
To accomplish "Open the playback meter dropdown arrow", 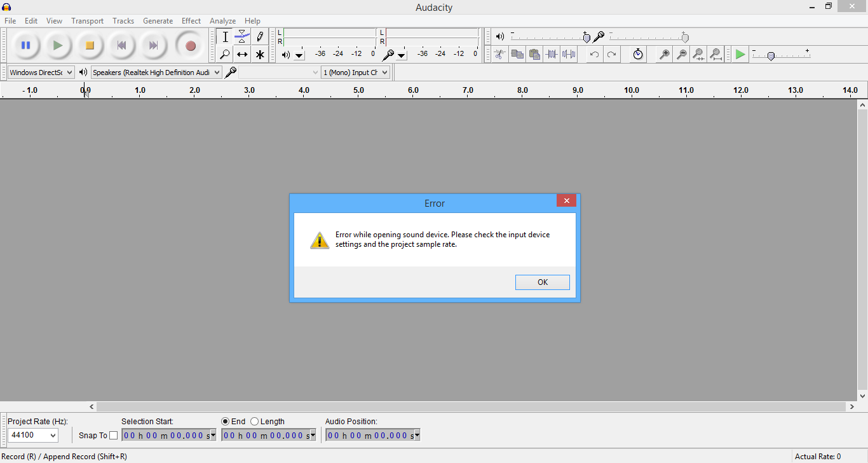I will (x=299, y=55).
